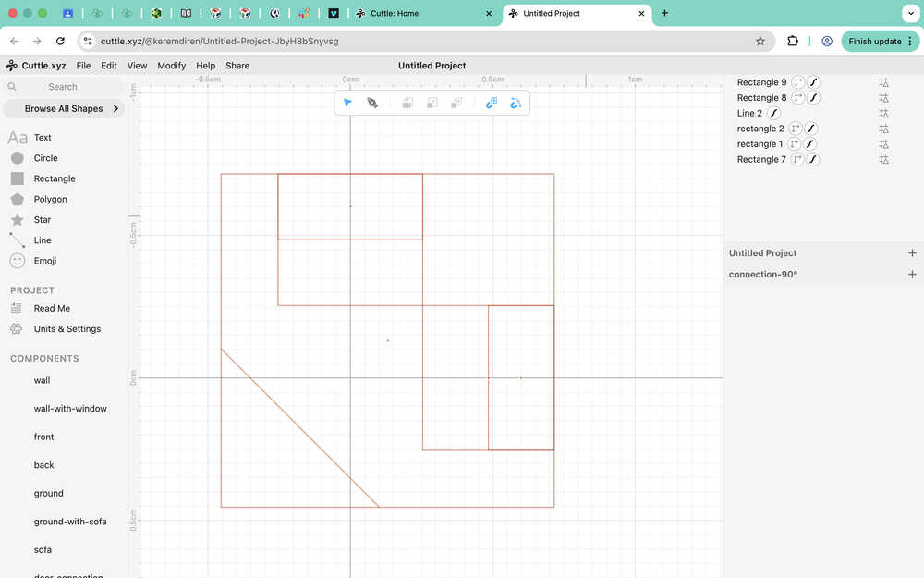Click the shapes Search field

click(63, 87)
